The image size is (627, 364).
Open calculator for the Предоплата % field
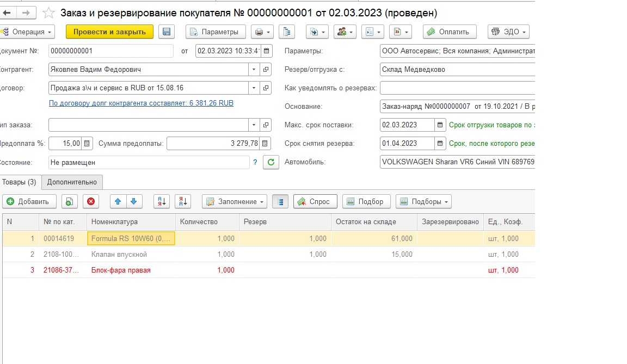[87, 144]
